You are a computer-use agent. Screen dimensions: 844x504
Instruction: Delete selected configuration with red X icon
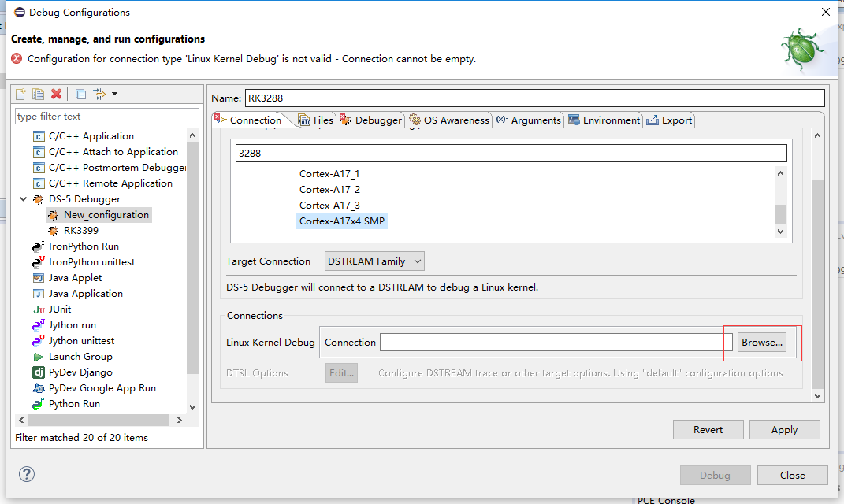coord(56,94)
